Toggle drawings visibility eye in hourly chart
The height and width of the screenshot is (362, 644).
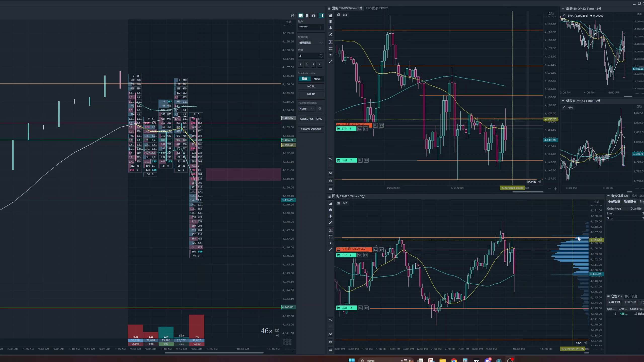[331, 173]
